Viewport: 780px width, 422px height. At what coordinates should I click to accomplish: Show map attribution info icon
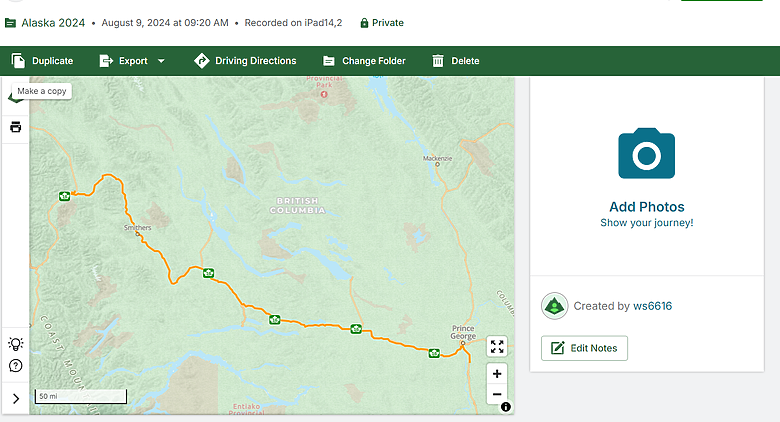[506, 407]
